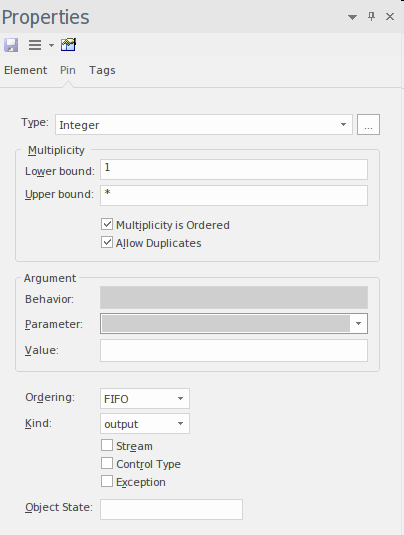404x535 pixels.
Task: Select the Pin tab
Action: pyautogui.click(x=68, y=70)
